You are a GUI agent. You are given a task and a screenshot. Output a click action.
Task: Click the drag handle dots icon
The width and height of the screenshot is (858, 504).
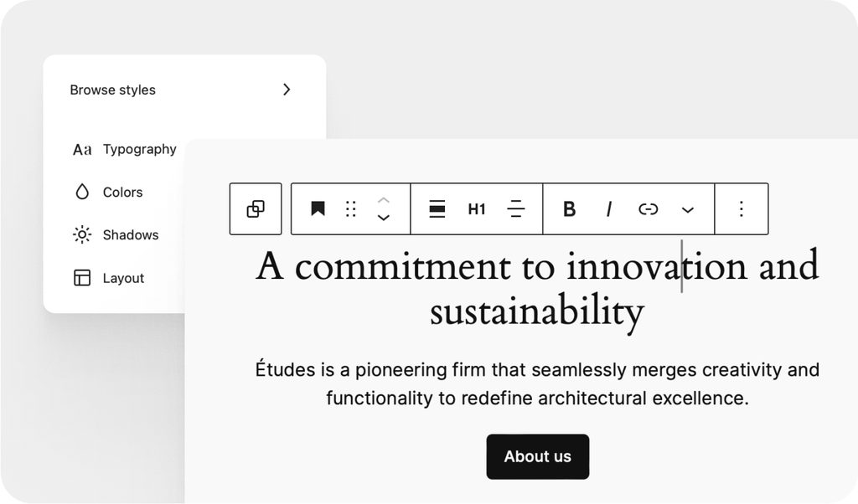(351, 209)
